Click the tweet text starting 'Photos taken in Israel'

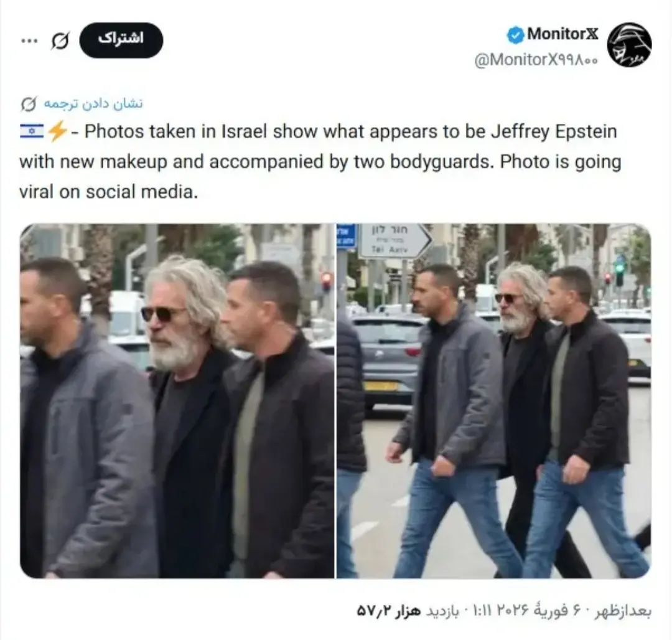coord(320,162)
